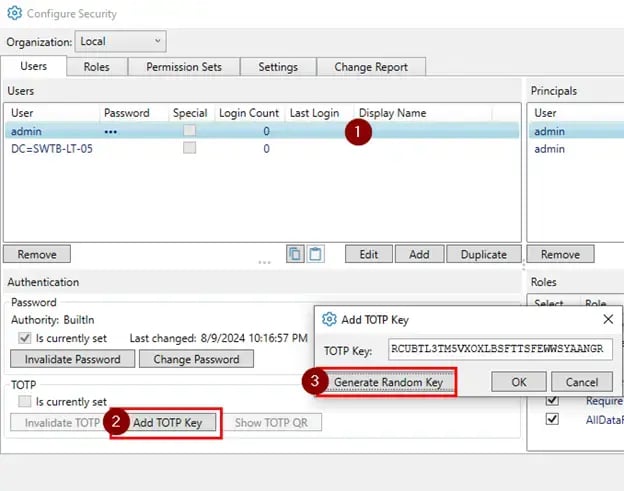The width and height of the screenshot is (624, 491).
Task: Toggle the Special checkbox for DC=SWTB-LT-05
Action: (189, 148)
